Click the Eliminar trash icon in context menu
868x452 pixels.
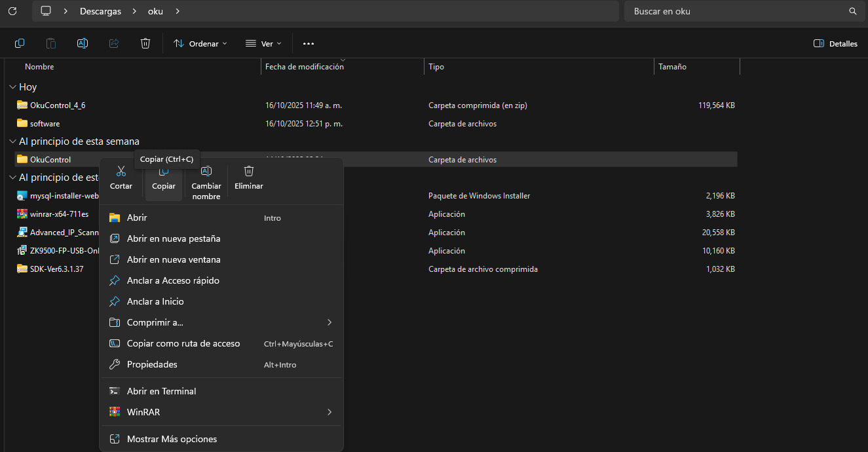click(x=249, y=172)
